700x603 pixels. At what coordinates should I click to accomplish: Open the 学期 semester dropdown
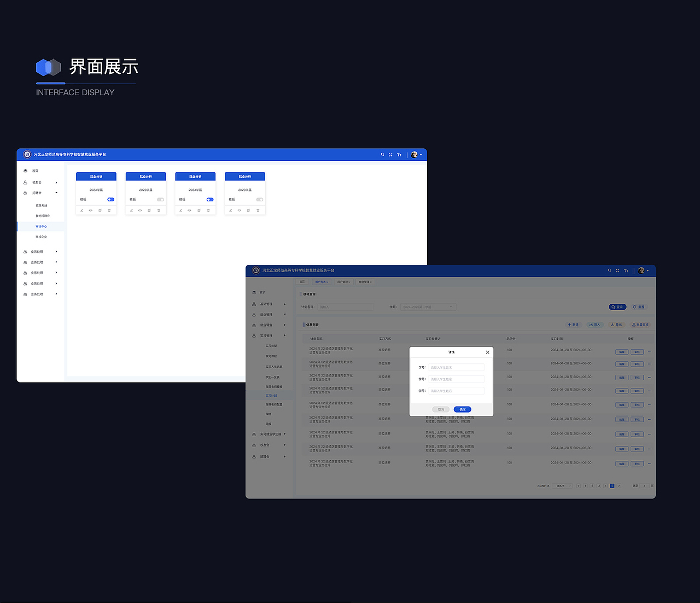(428, 307)
